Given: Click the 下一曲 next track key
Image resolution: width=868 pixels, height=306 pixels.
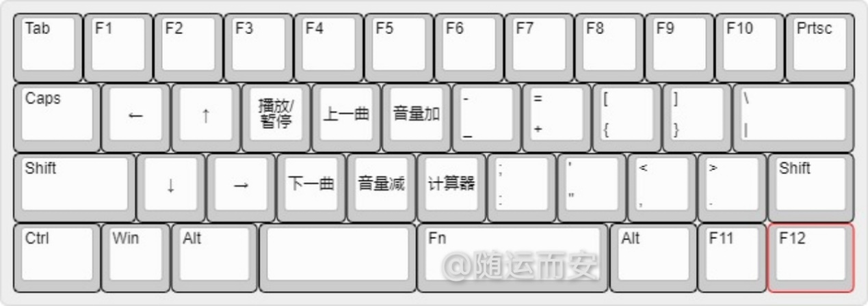Looking at the screenshot, I should click(311, 188).
